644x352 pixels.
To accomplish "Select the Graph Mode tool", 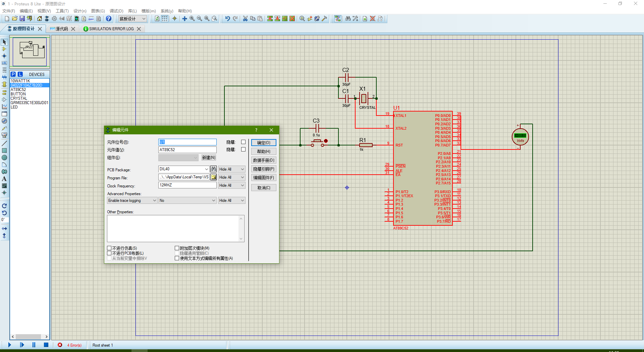I will (4, 107).
